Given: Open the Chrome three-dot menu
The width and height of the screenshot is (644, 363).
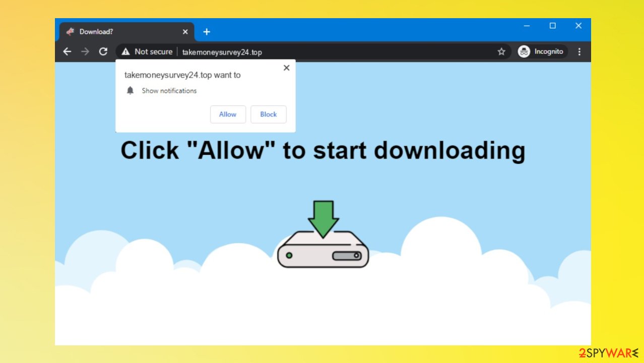Looking at the screenshot, I should tap(579, 51).
